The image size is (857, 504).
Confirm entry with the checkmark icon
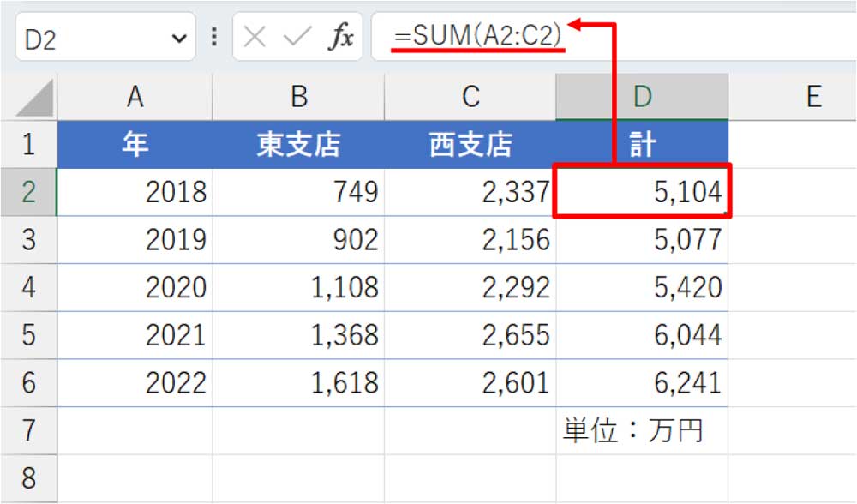pyautogui.click(x=297, y=38)
